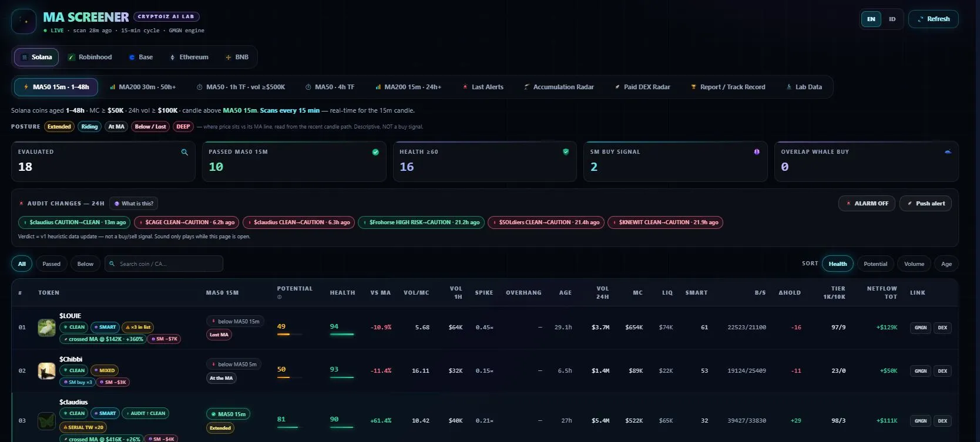980x442 pixels.
Task: Click the checkmark icon on Passed MA50 15M card
Action: point(375,152)
